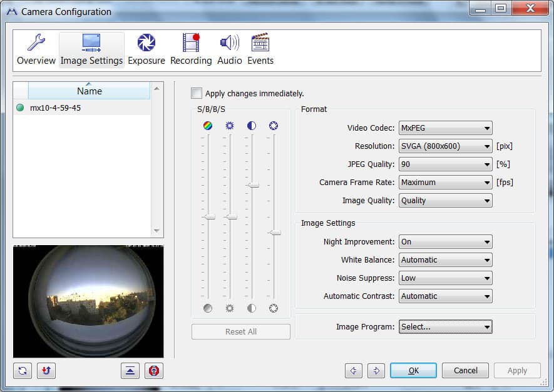Click the contrast slider handle
This screenshot has width=554, height=392.
[x=253, y=185]
